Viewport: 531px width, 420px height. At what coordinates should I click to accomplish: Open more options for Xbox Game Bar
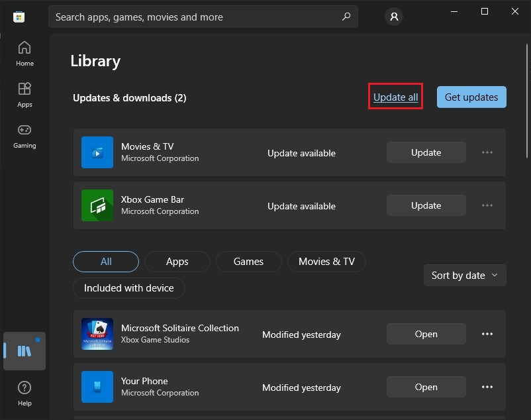(487, 205)
